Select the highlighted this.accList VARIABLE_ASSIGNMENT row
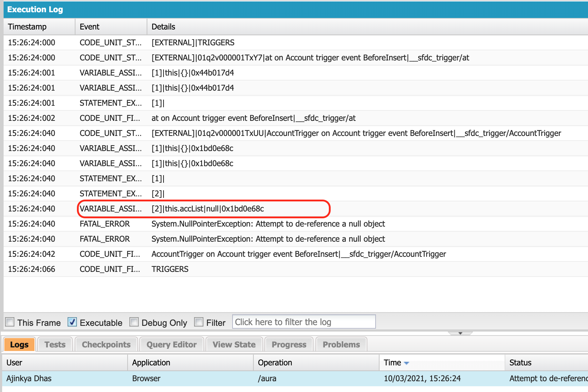 (204, 209)
